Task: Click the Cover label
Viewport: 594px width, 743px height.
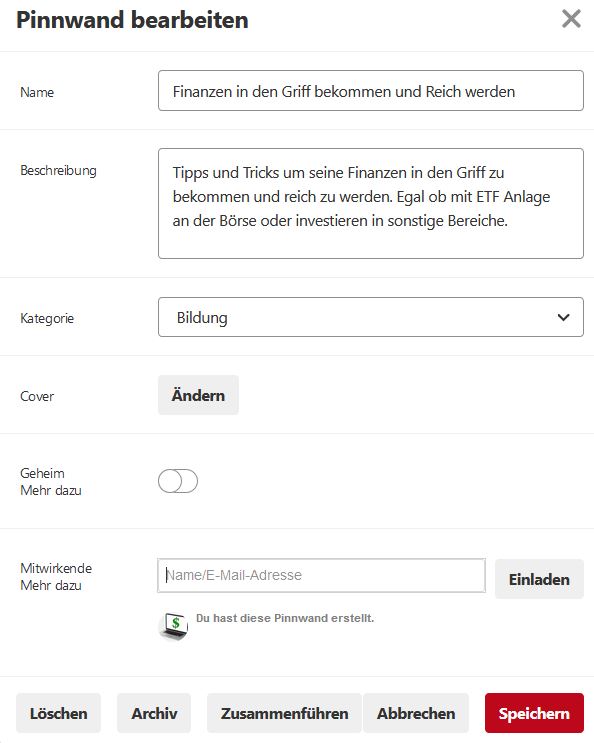Action: click(37, 396)
